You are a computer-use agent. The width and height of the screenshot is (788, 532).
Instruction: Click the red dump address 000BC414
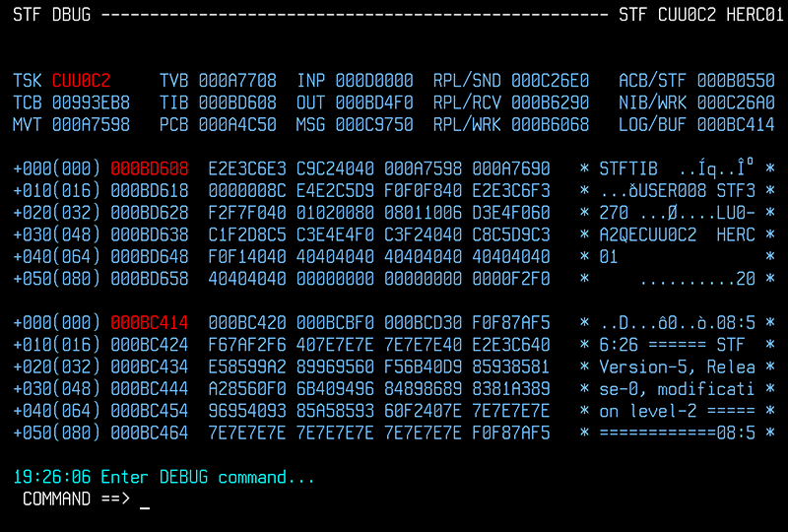(150, 322)
